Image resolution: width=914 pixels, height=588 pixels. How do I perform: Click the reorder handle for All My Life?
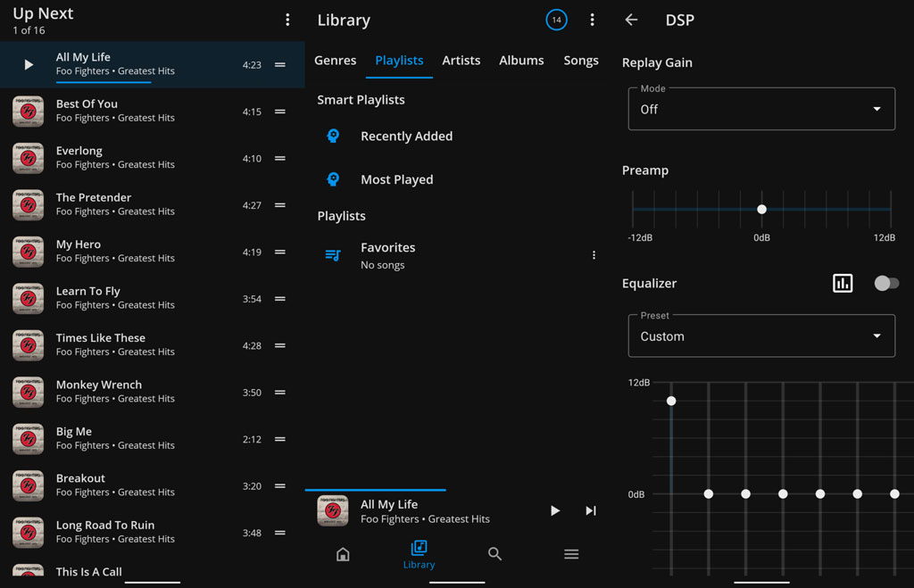(x=280, y=64)
